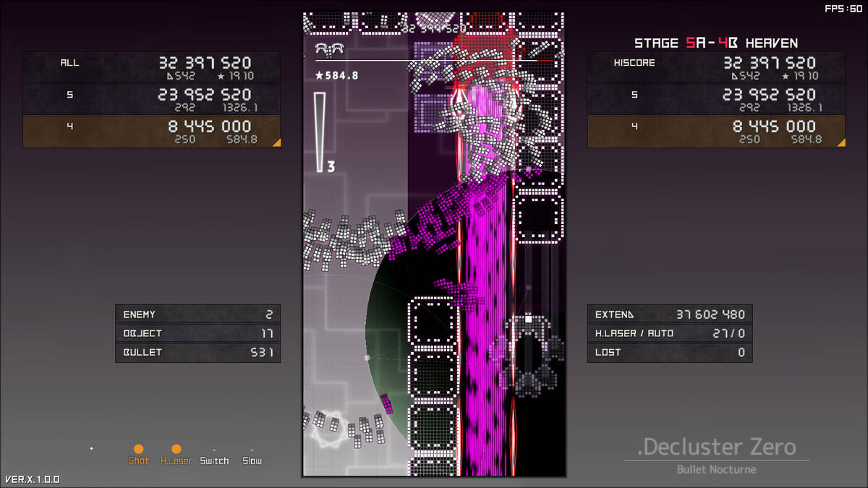Click the tapered gauge showing stock 3
Image resolution: width=868 pixels, height=488 pixels.
tap(320, 132)
